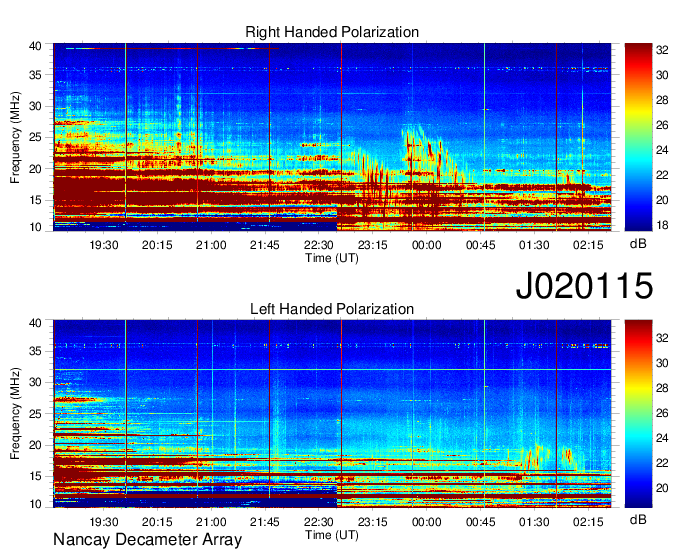Click "21:00" time tick under left-handed plot

(x=211, y=522)
